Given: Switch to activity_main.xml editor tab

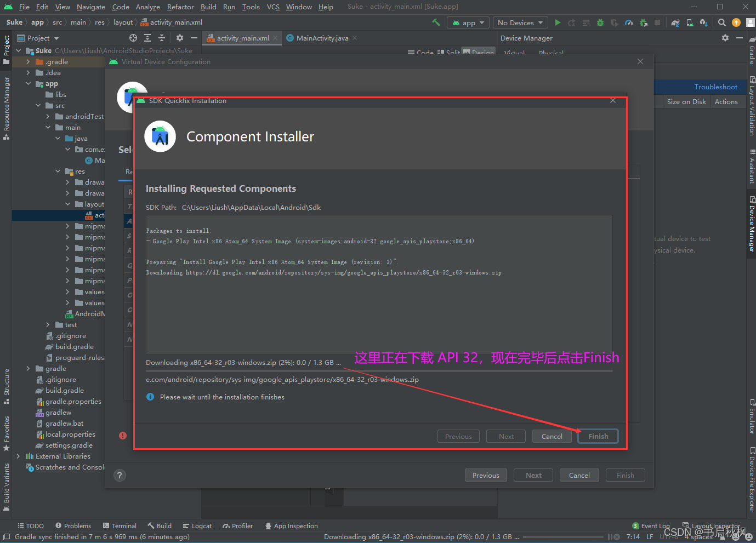Looking at the screenshot, I should pyautogui.click(x=243, y=38).
